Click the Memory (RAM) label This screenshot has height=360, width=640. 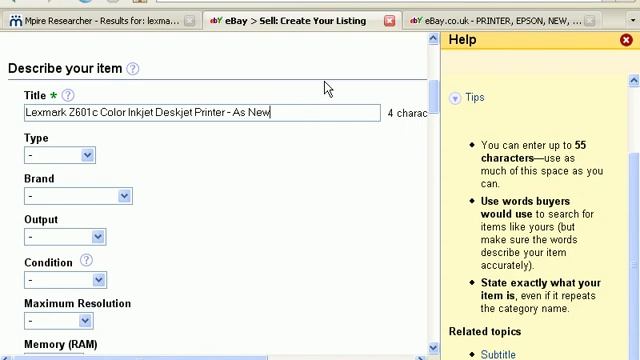[61, 344]
